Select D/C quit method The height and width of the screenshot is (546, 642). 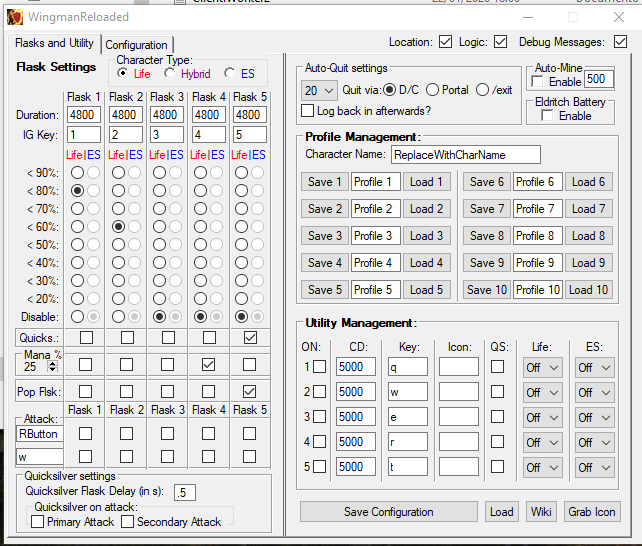(389, 90)
